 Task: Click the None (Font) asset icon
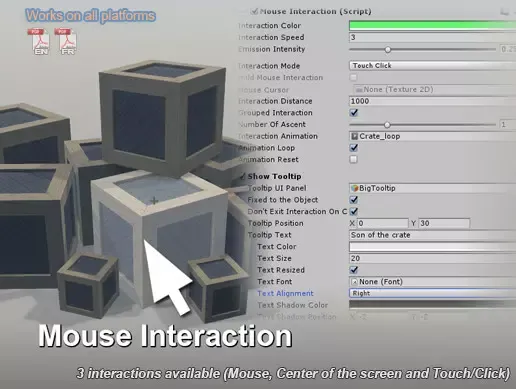355,282
